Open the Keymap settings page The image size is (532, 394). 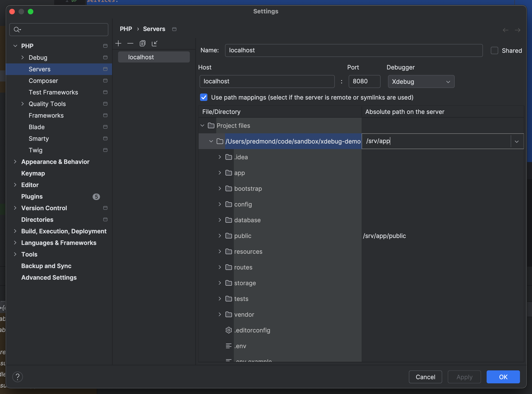(x=33, y=173)
